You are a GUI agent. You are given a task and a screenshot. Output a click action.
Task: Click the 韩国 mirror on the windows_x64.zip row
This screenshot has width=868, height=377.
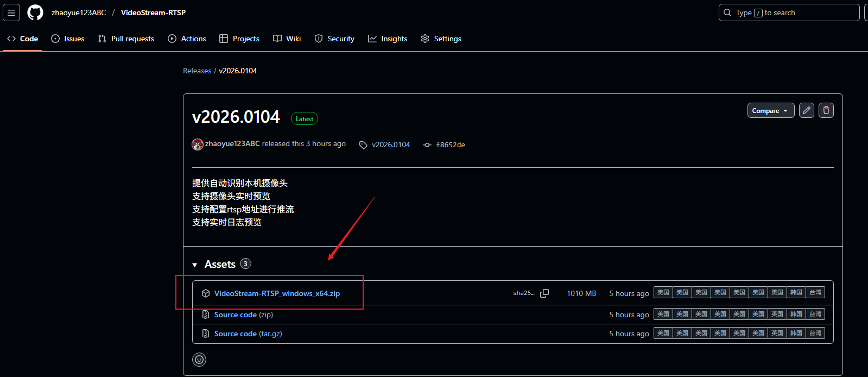click(796, 292)
